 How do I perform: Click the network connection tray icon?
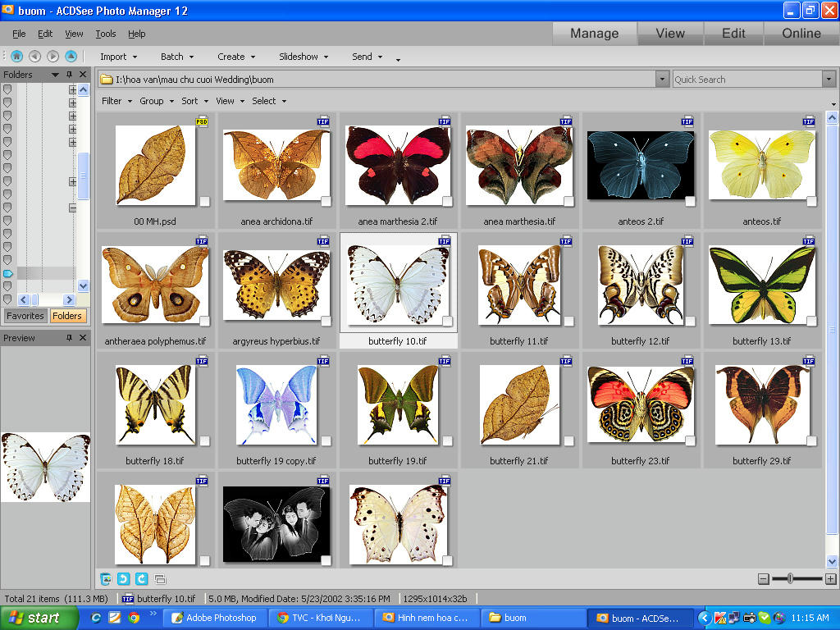[x=734, y=618]
